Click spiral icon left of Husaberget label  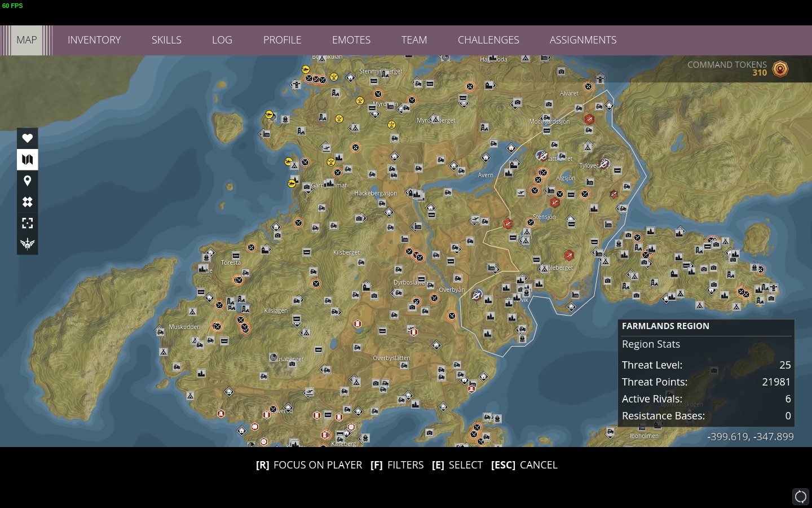point(273,357)
